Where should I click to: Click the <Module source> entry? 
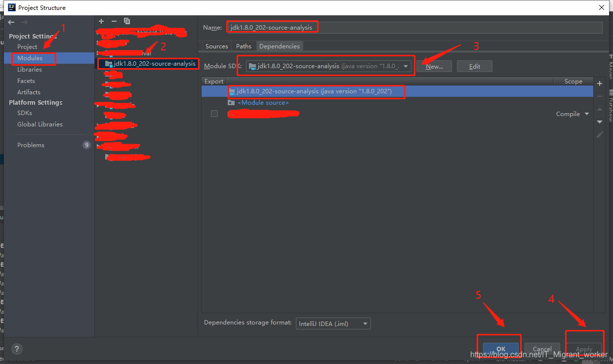[x=263, y=103]
